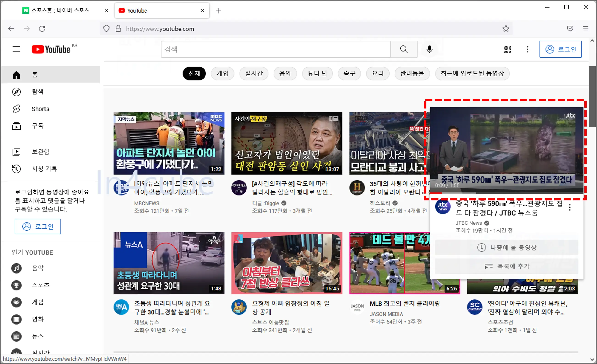Click 목록에 추가 button
This screenshot has width=597, height=364.
(506, 266)
